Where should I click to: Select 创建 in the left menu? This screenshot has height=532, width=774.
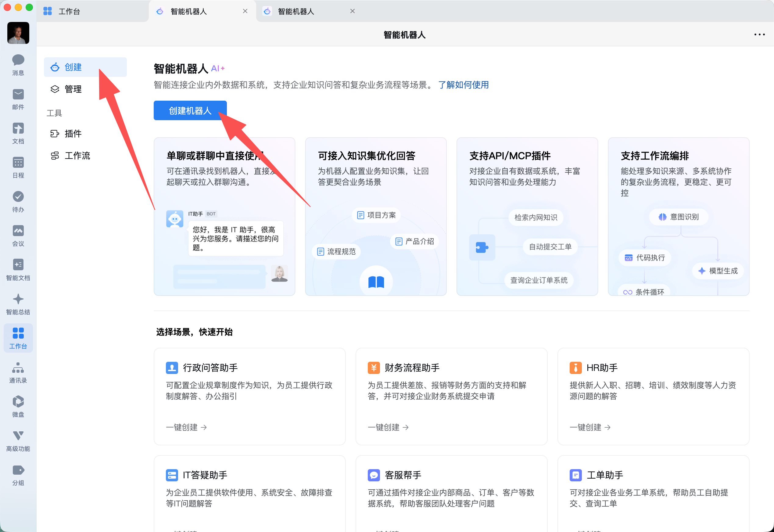pyautogui.click(x=85, y=67)
